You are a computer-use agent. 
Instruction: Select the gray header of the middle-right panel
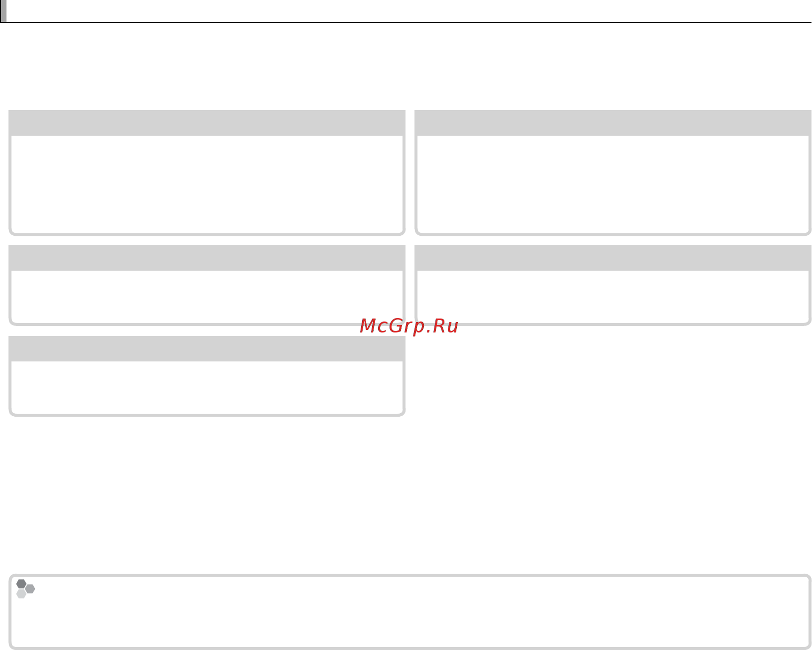click(613, 258)
